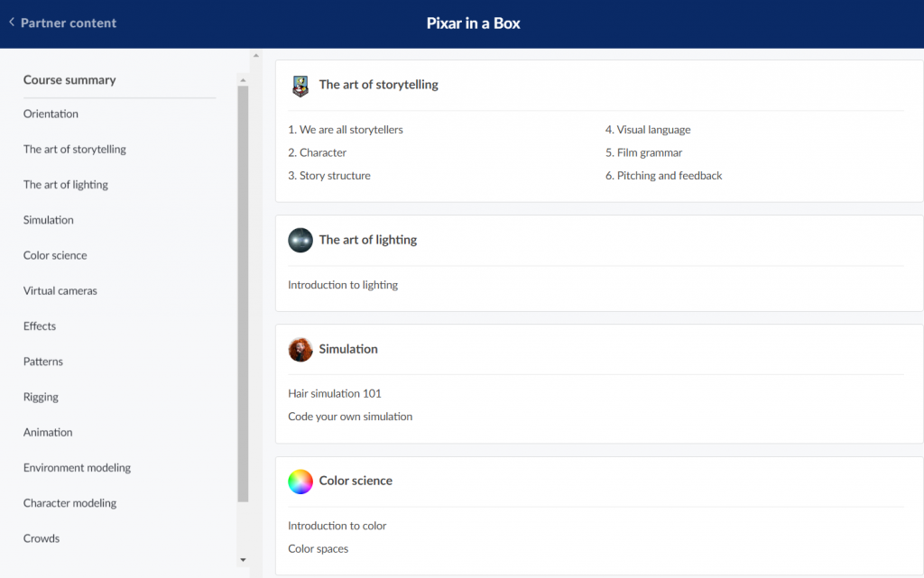
Task: Open the Pixar in a Box title
Action: (473, 23)
